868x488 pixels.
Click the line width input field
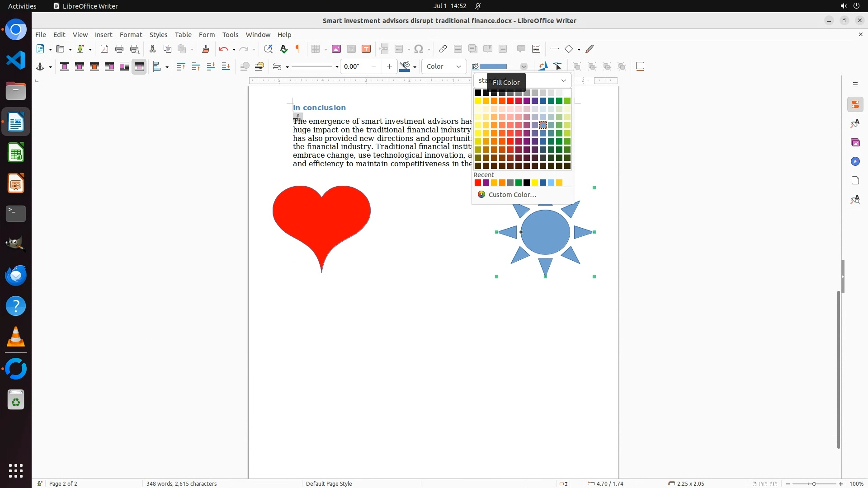click(353, 67)
